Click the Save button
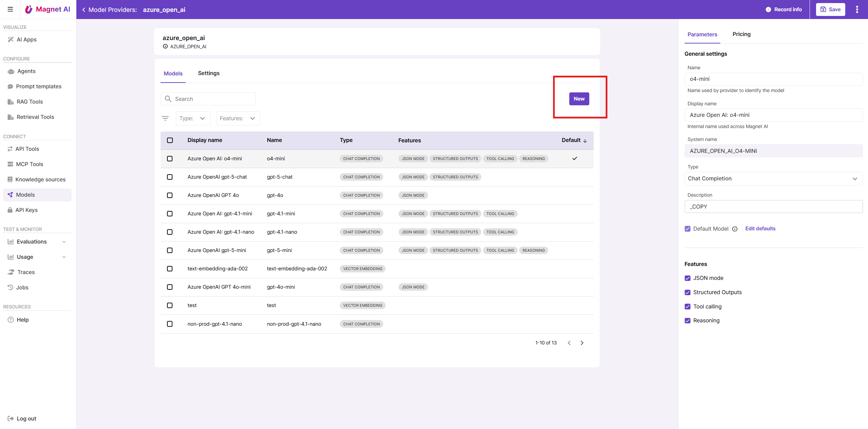Screen dimensions: 868x429 (830, 10)
